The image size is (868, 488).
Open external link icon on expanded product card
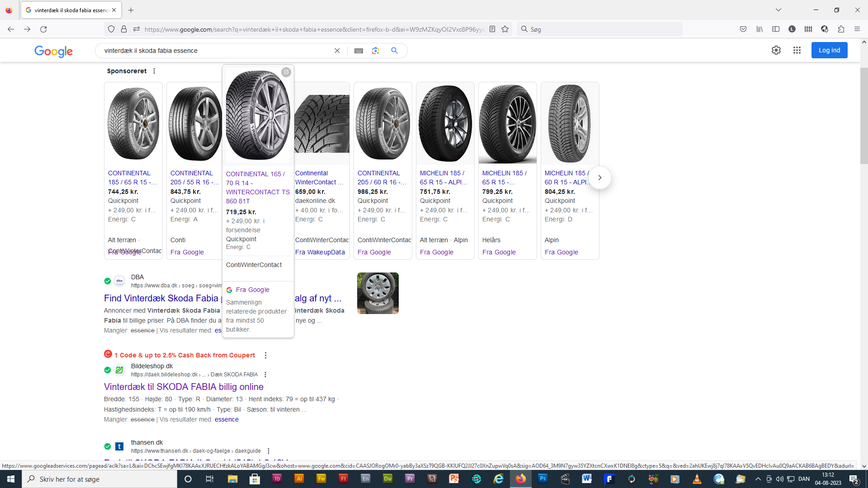coord(286,72)
